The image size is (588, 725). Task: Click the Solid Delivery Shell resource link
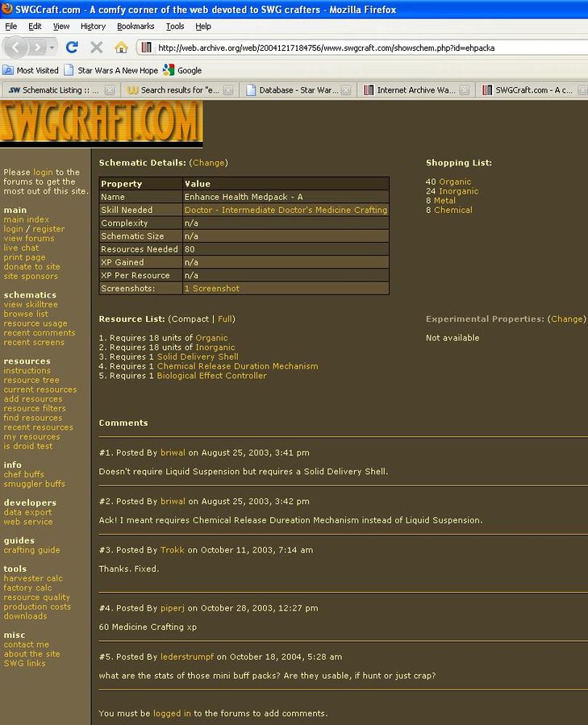click(198, 356)
